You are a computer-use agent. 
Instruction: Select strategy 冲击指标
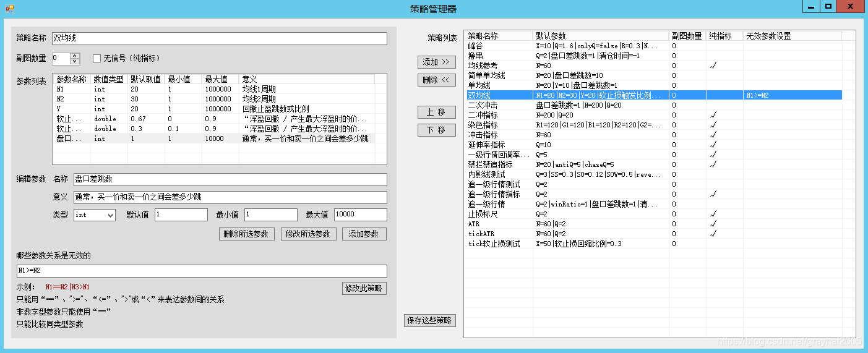[x=654, y=135]
